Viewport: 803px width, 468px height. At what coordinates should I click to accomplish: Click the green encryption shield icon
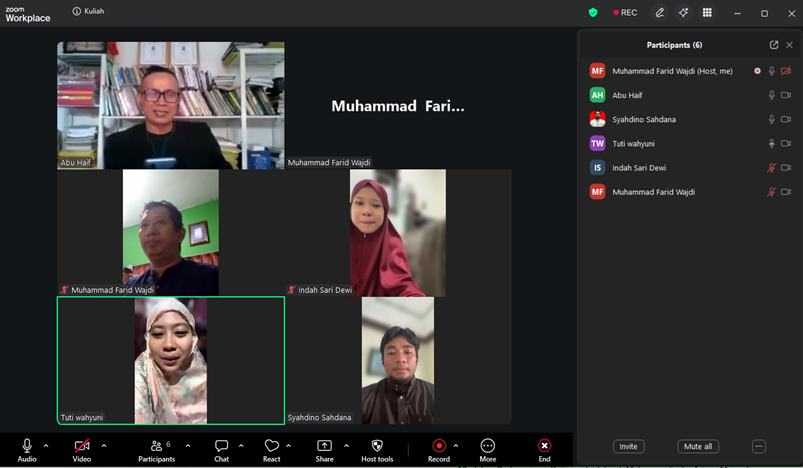click(x=593, y=13)
